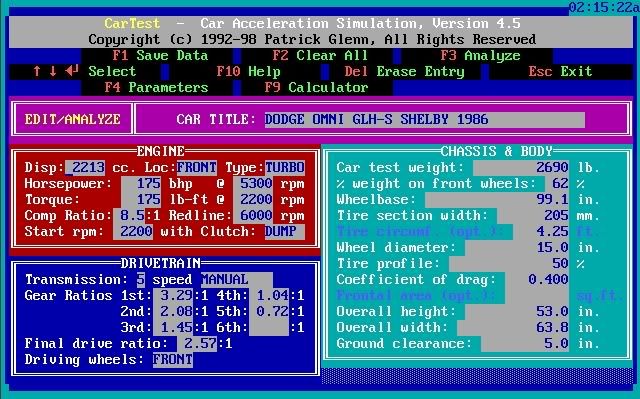Edit the Car Title field
640x399 pixels.
pyautogui.click(x=424, y=120)
